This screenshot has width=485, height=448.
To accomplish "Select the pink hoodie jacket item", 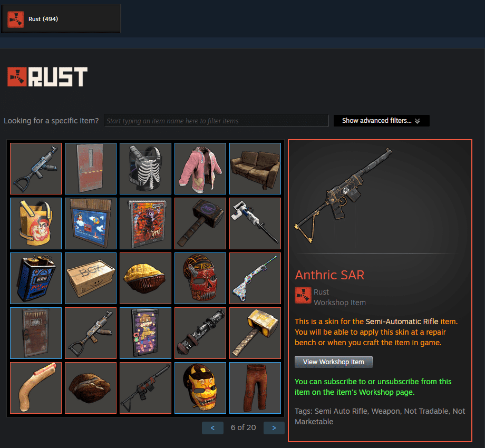I will tap(200, 169).
